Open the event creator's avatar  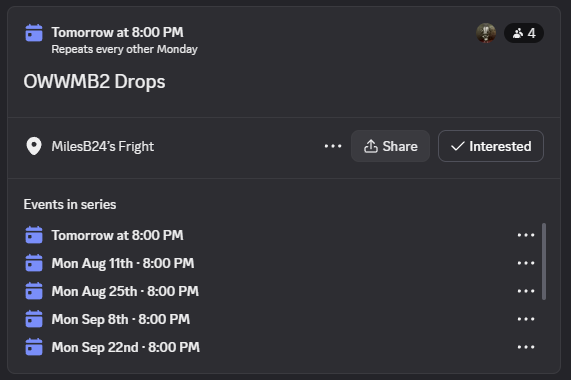click(x=486, y=33)
